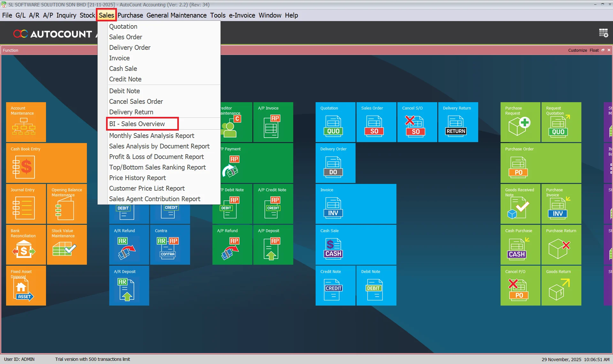The image size is (613, 364).
Task: Click the A/R Deposit tile
Action: (x=129, y=285)
